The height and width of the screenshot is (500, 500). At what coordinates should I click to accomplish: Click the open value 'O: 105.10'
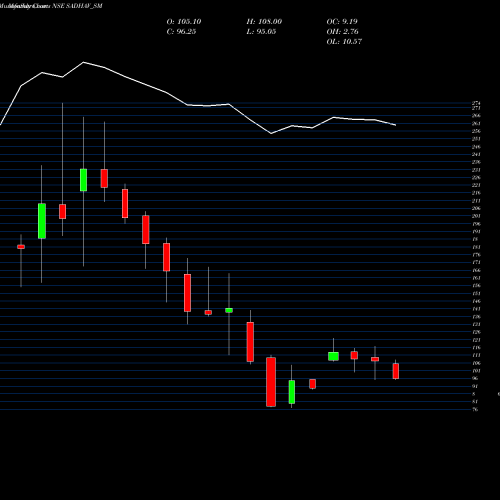184,22
